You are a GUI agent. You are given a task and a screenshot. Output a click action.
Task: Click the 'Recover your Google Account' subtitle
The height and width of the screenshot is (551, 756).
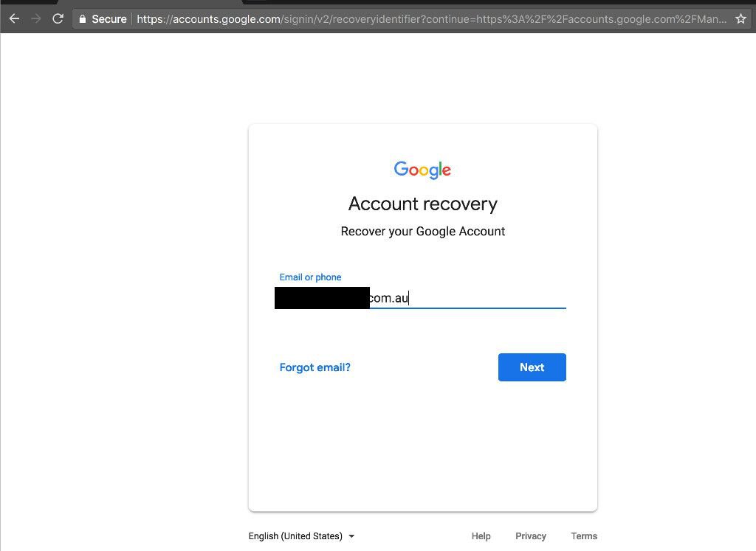(422, 232)
